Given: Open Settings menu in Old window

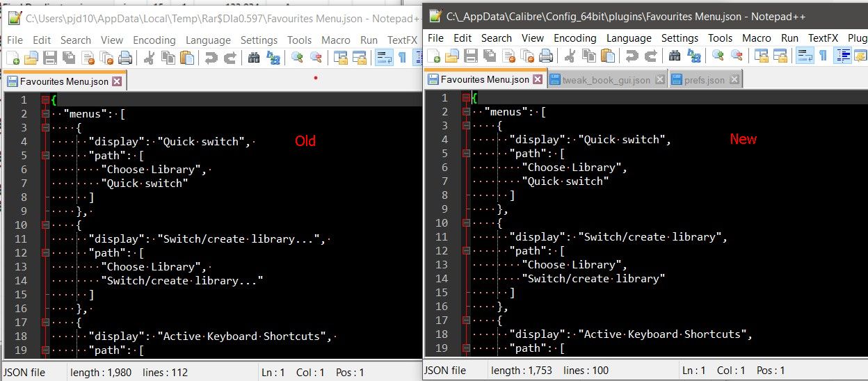Looking at the screenshot, I should (x=259, y=40).
